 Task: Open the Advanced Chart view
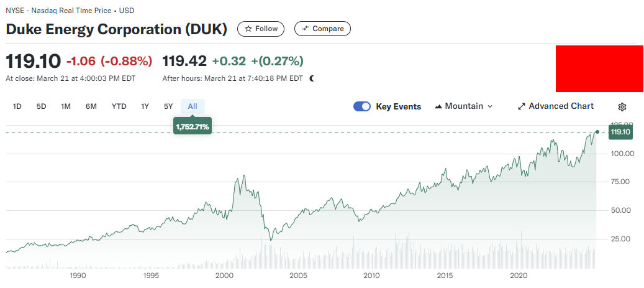(x=556, y=106)
